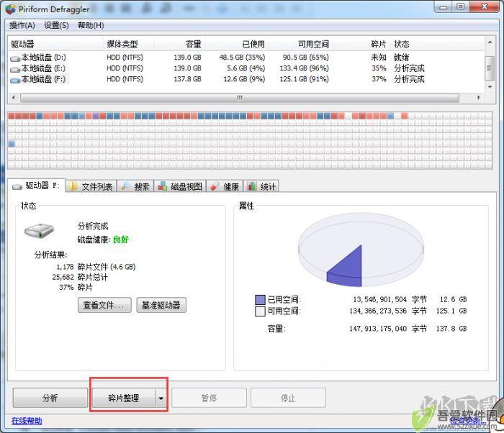Image resolution: width=504 pixels, height=433 pixels.
Task: Click the 37% fragmentation value for F:
Action: point(379,79)
